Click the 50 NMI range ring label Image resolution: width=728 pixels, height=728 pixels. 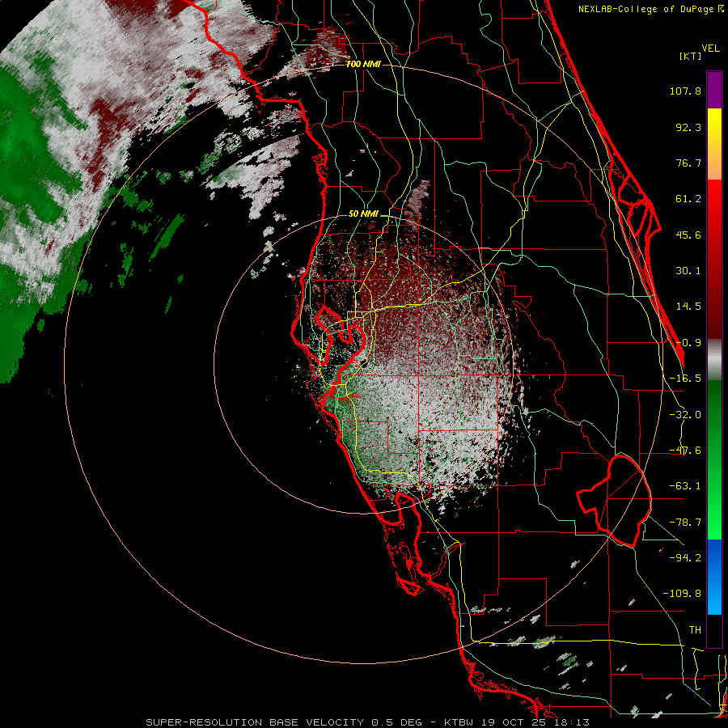pos(363,214)
